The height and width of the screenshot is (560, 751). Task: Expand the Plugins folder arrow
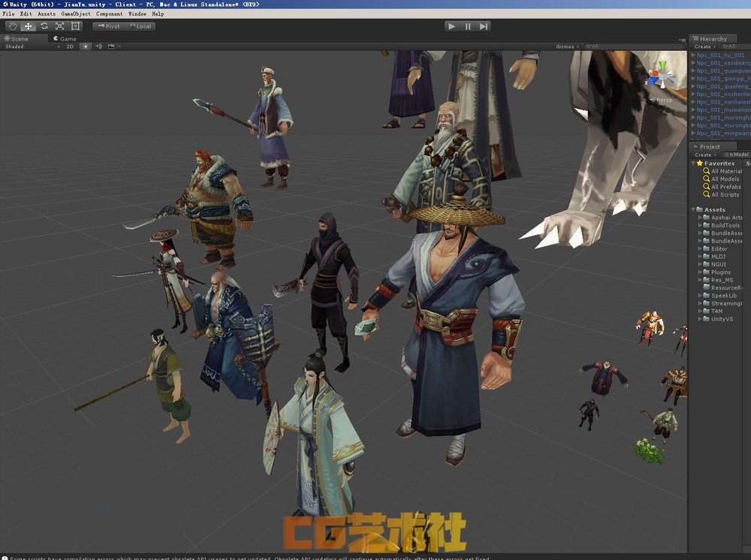pos(700,272)
